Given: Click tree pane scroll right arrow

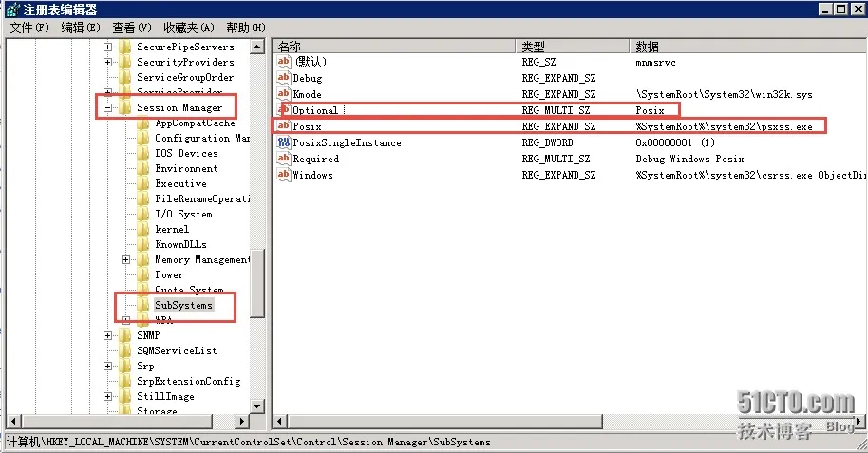Looking at the screenshot, I should (x=242, y=421).
